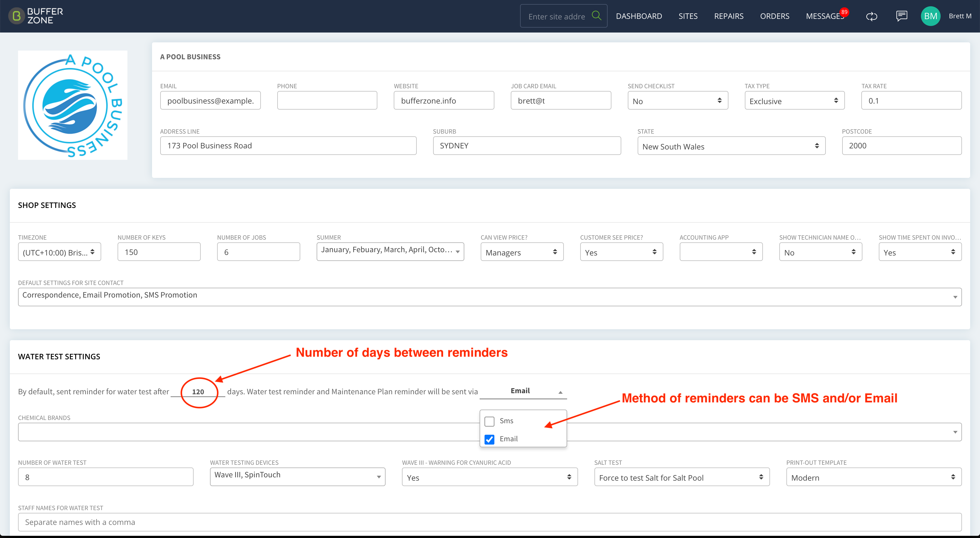Image resolution: width=980 pixels, height=538 pixels.
Task: Open the Send Checklist dropdown
Action: click(x=678, y=101)
